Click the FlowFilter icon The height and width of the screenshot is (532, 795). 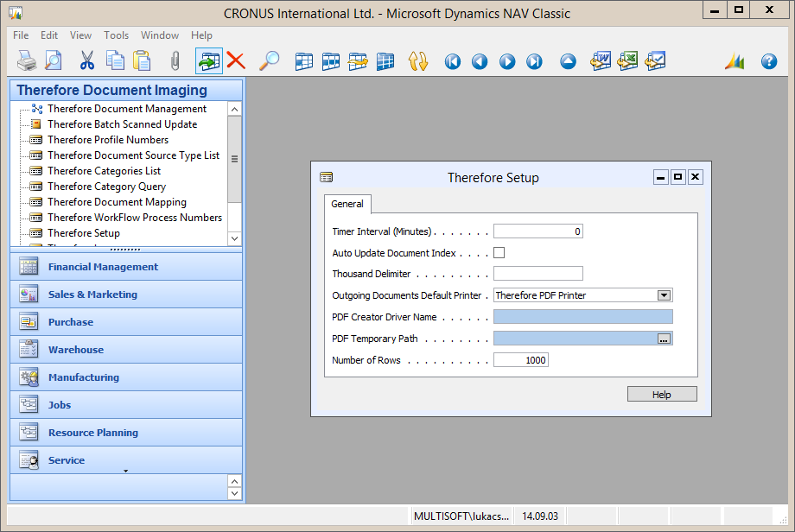point(358,61)
